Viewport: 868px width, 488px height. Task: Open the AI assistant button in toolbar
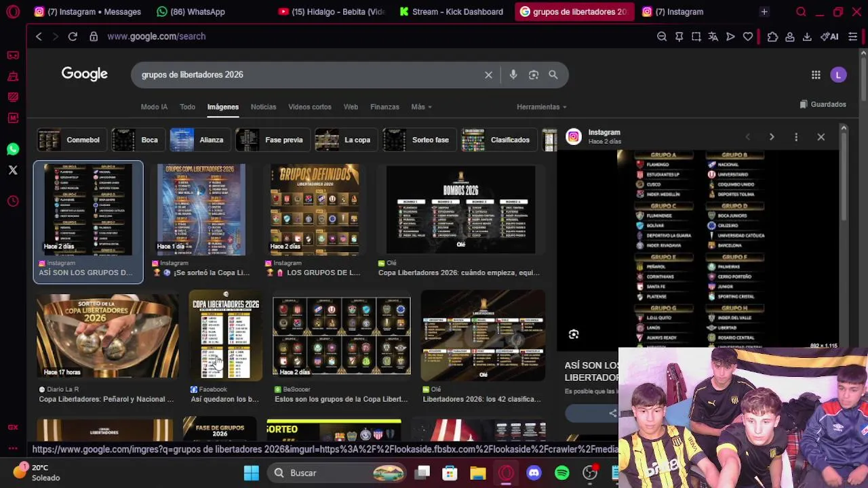click(x=829, y=37)
